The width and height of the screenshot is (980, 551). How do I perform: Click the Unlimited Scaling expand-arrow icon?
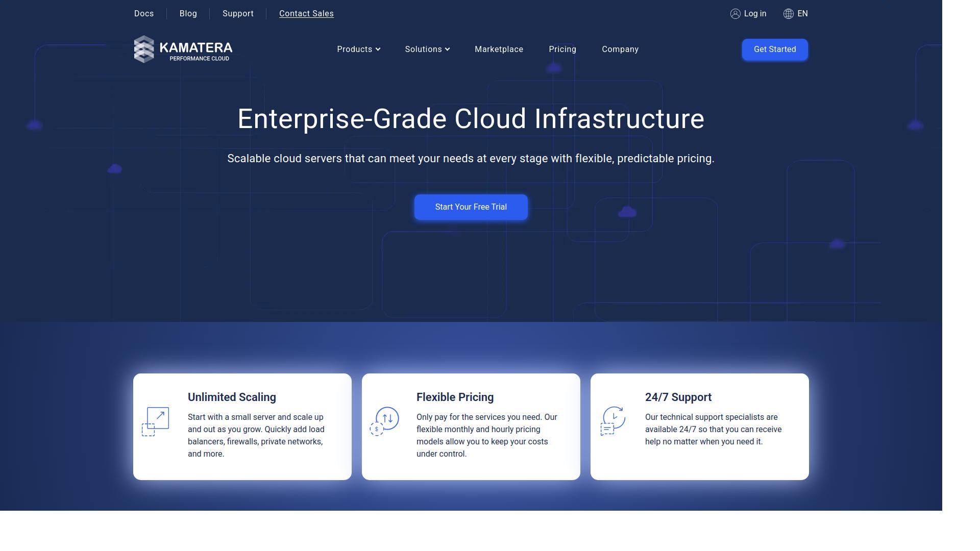(155, 421)
